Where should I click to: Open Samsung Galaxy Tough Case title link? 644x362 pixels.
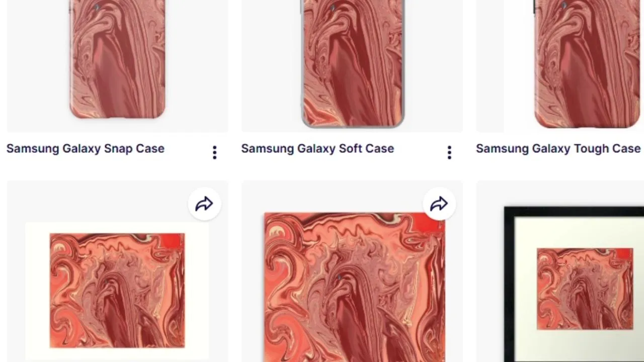(x=558, y=148)
